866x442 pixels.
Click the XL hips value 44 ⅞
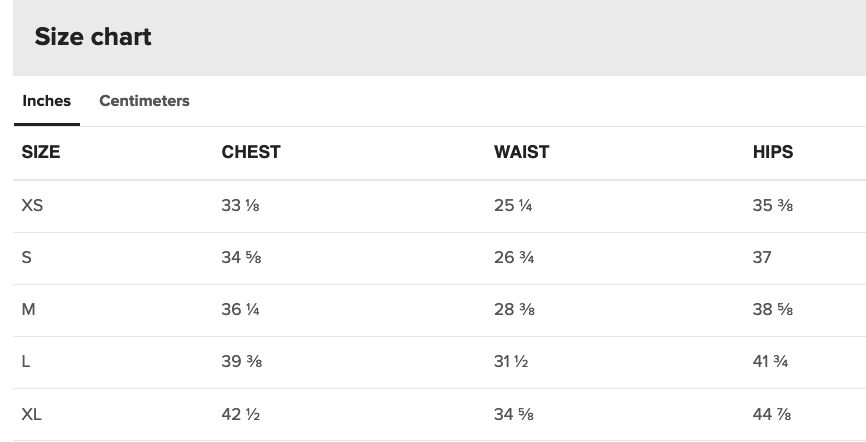click(x=773, y=414)
